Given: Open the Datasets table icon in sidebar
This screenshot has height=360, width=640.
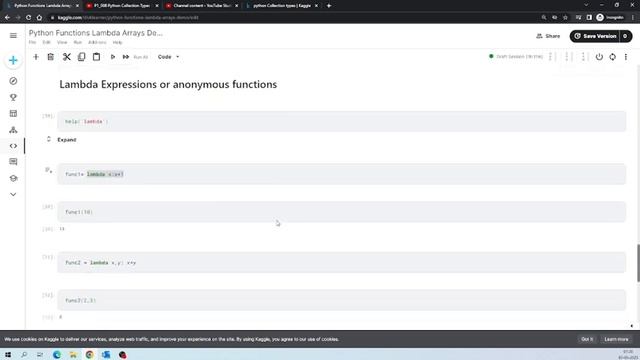Looking at the screenshot, I should [x=13, y=113].
